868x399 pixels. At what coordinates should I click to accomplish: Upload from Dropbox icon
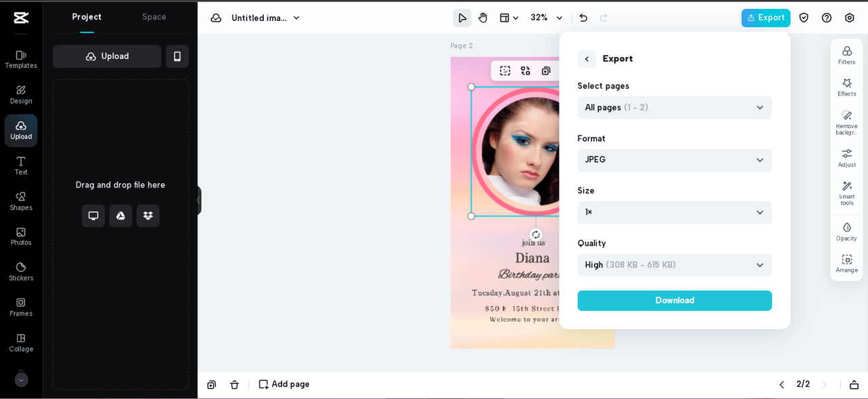[x=148, y=215]
